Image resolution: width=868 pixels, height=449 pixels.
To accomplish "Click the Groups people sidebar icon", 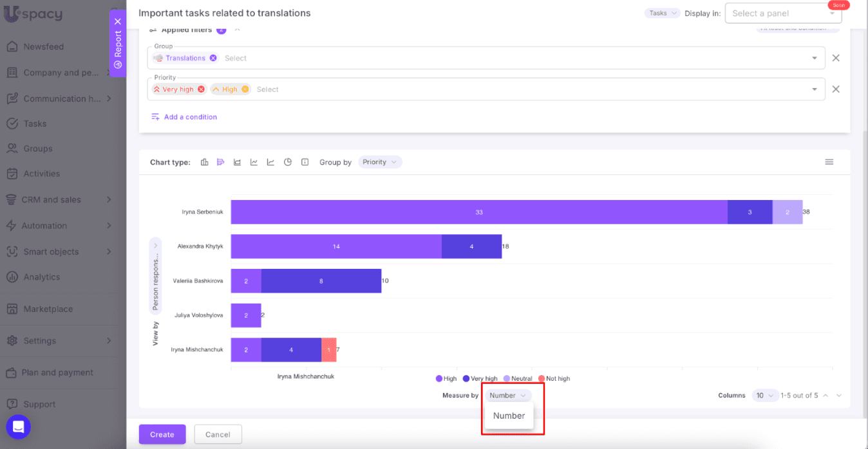I will click(12, 149).
